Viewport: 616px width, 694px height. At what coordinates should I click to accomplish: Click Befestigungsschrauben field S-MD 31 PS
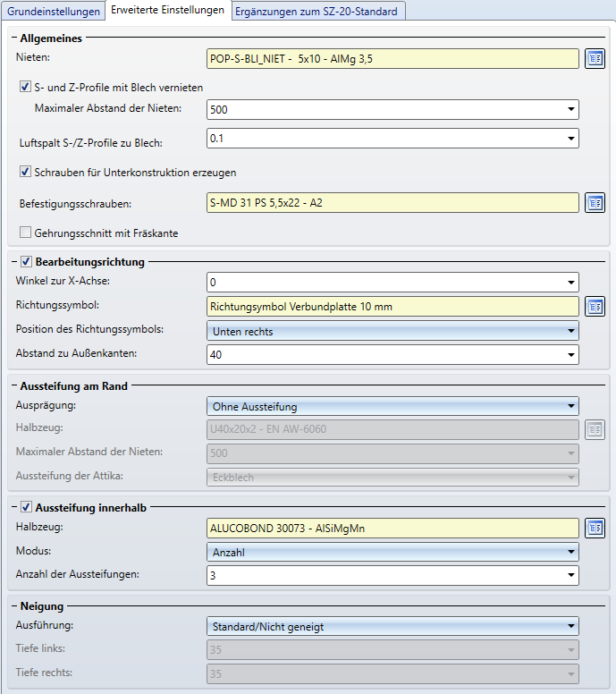pyautogui.click(x=392, y=203)
